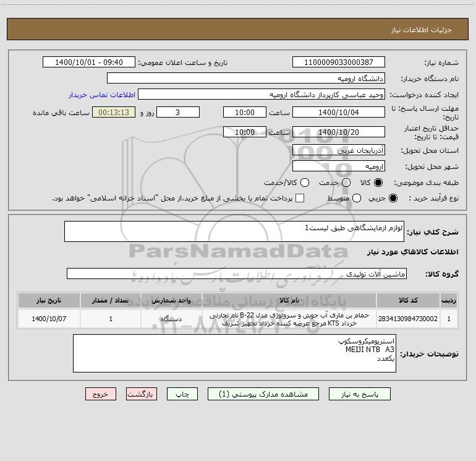Screen dimensions: 476x461
Task: Click the ردیف column header
Action: point(449,300)
